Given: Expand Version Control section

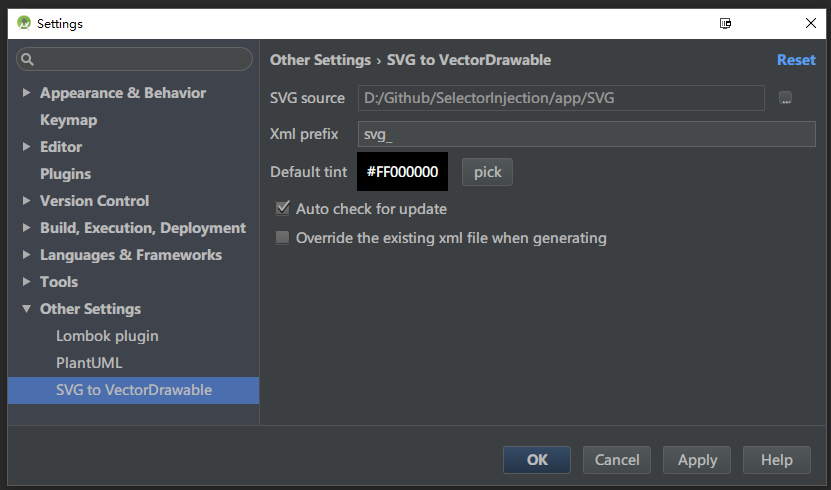Looking at the screenshot, I should pos(26,201).
